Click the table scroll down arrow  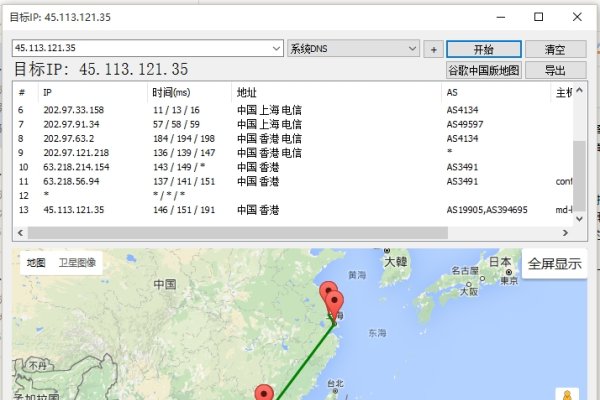tap(579, 219)
